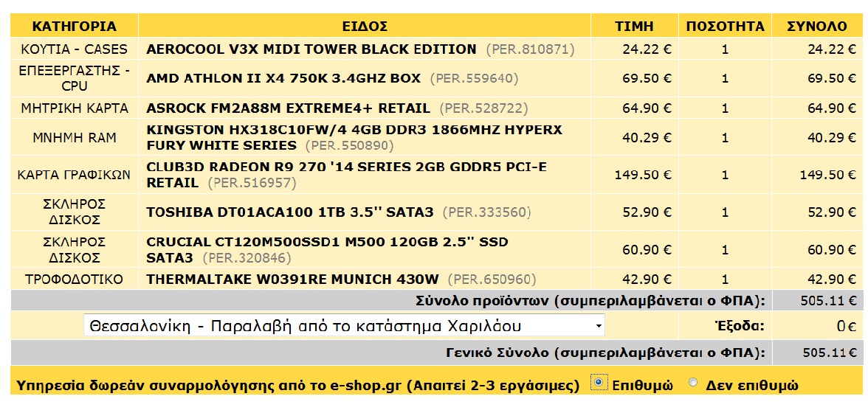Click the 42.90 € price in ΤΙΜΗ column
This screenshot has width=868, height=413.
click(647, 279)
